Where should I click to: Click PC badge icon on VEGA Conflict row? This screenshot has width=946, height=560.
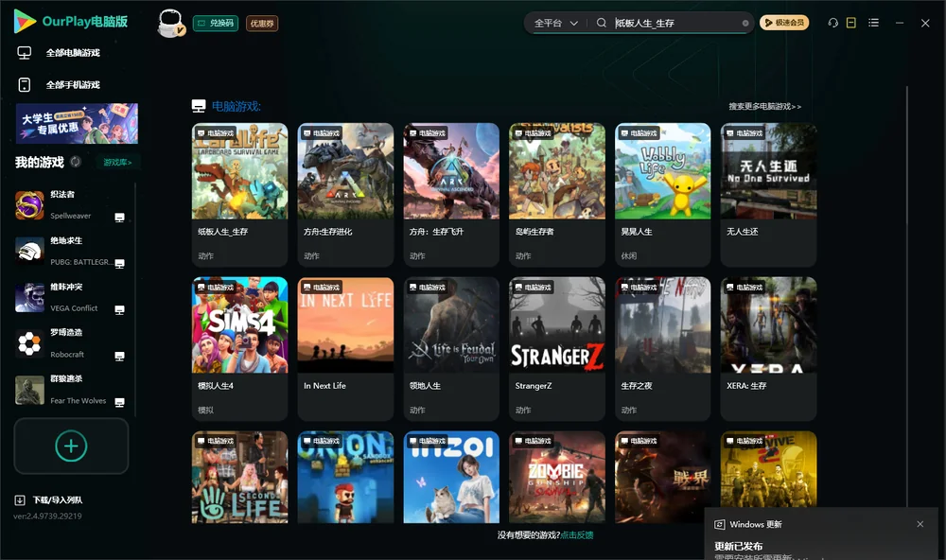tap(119, 310)
